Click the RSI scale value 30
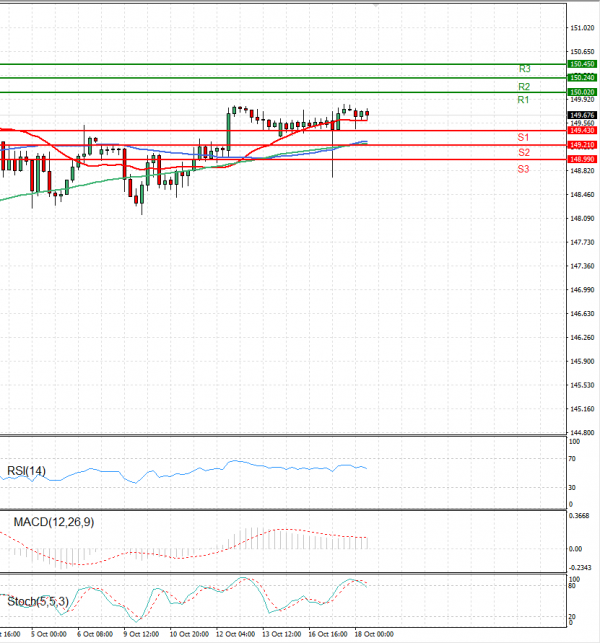Viewport: 600px width, 643px height. pyautogui.click(x=572, y=488)
